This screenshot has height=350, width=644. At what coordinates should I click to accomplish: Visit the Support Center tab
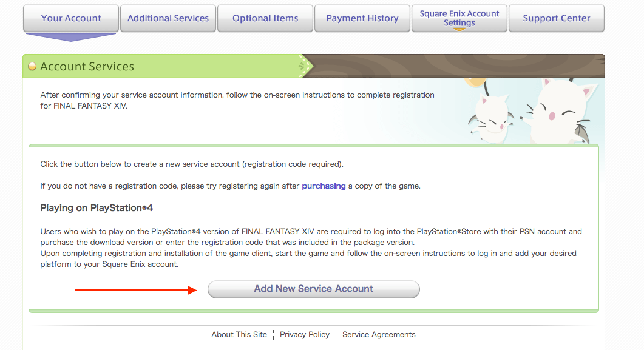point(557,18)
